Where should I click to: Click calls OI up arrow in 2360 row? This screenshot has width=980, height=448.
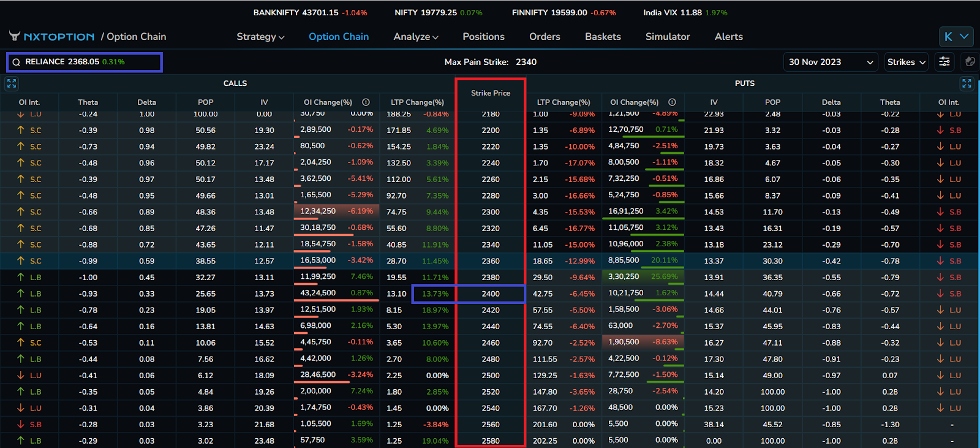click(x=21, y=260)
